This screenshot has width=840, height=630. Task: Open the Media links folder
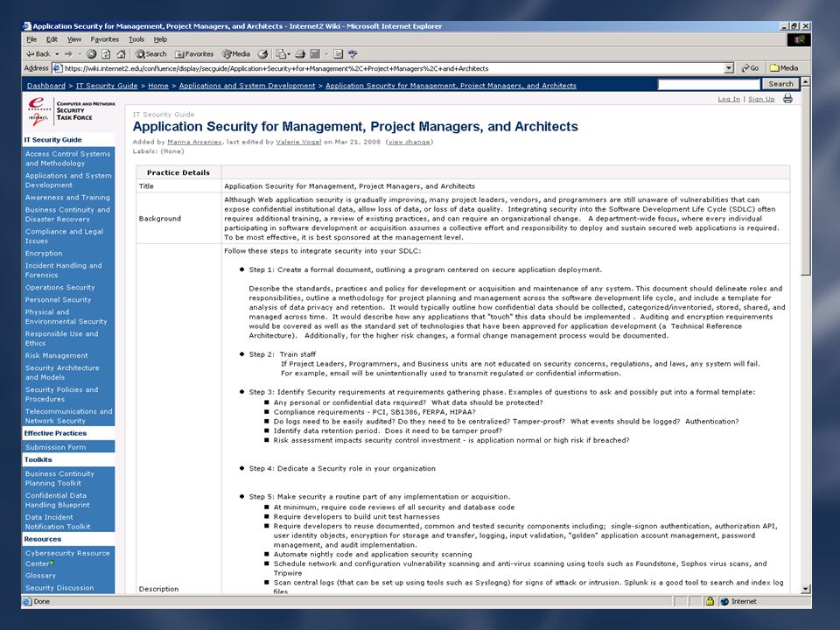point(784,68)
